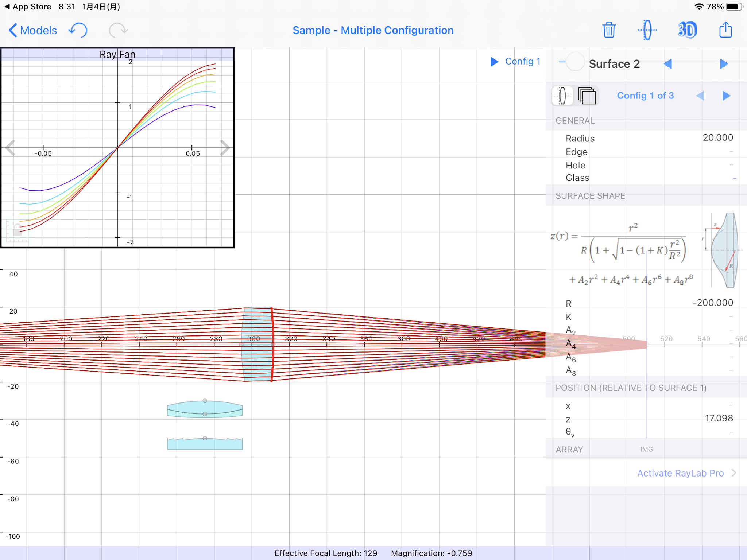Screen dimensions: 747x560
Task: Go to the next surface
Action: point(724,64)
